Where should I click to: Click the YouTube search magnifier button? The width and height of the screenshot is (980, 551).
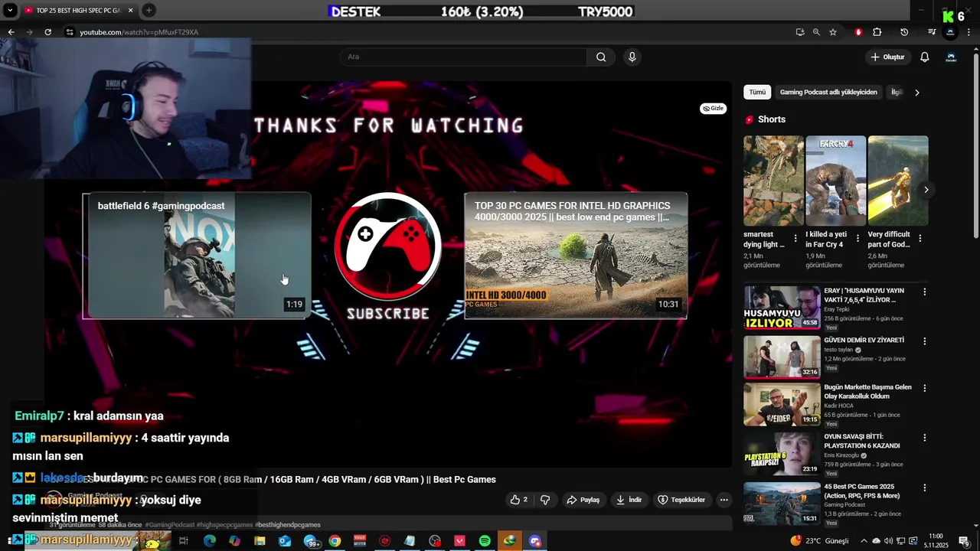click(x=601, y=57)
